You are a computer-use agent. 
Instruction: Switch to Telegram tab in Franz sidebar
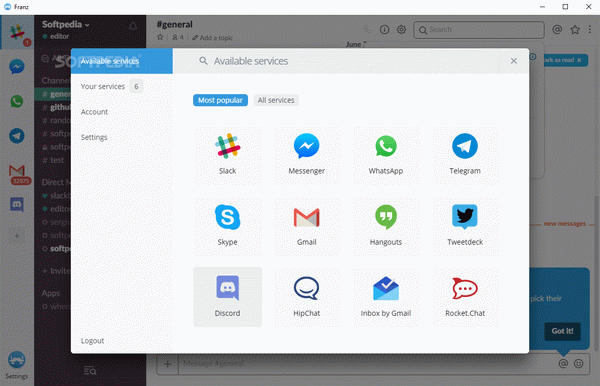click(17, 136)
